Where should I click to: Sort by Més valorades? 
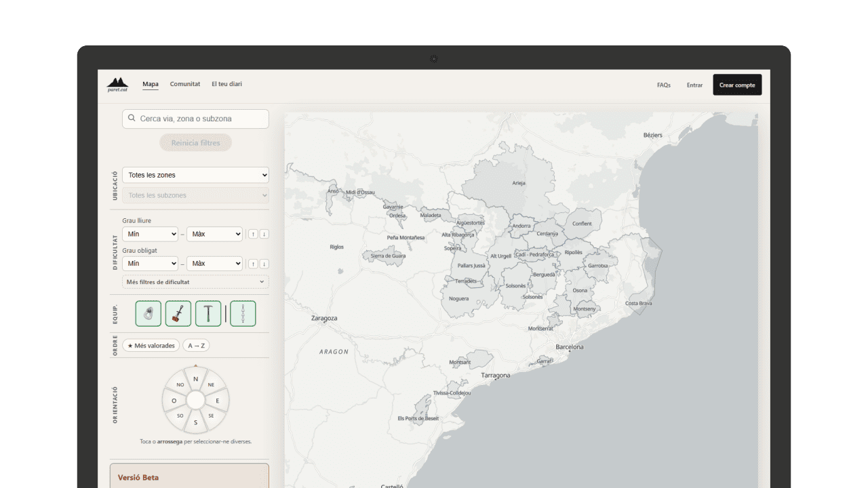151,346
